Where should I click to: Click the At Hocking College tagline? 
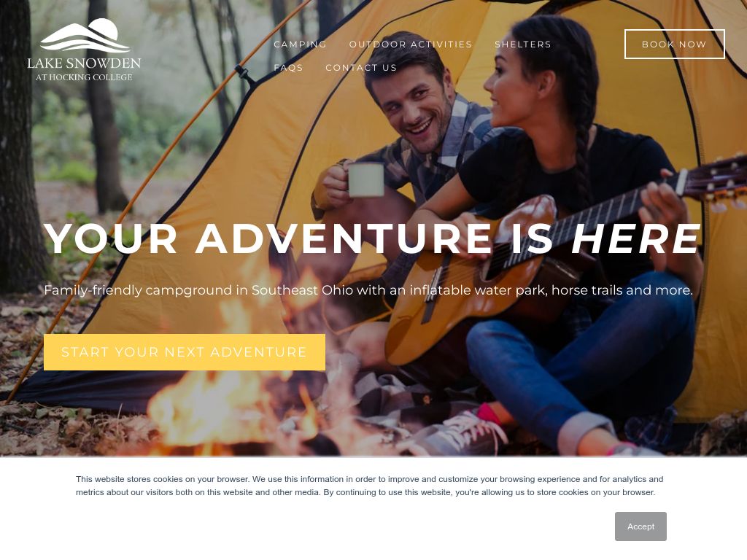pyautogui.click(x=85, y=77)
